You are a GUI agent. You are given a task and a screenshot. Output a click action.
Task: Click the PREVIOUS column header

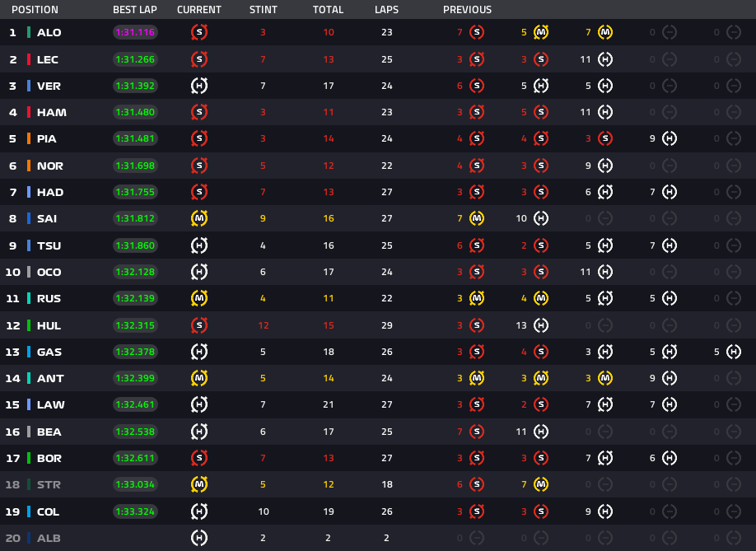pos(467,10)
